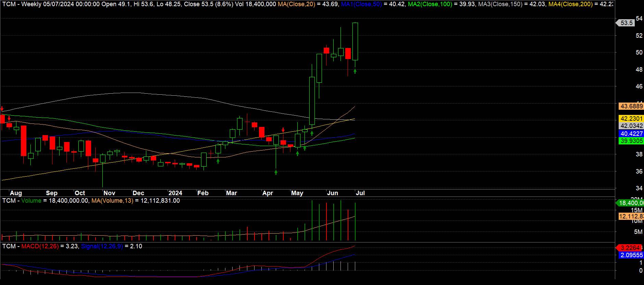644x285 pixels.
Task: Click the most recent green volume bar
Action: pos(355,222)
